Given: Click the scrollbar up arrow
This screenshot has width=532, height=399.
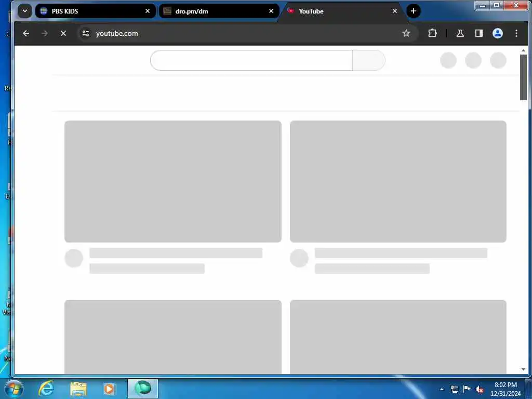Looking at the screenshot, I should click(523, 50).
